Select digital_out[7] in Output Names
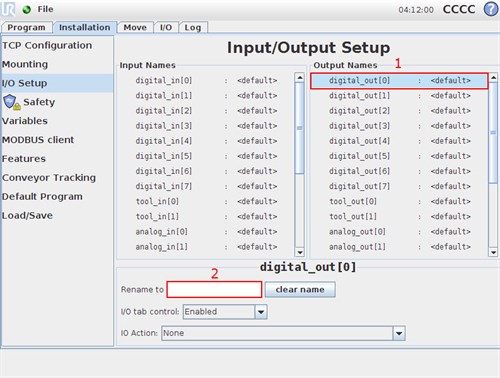 (399, 186)
